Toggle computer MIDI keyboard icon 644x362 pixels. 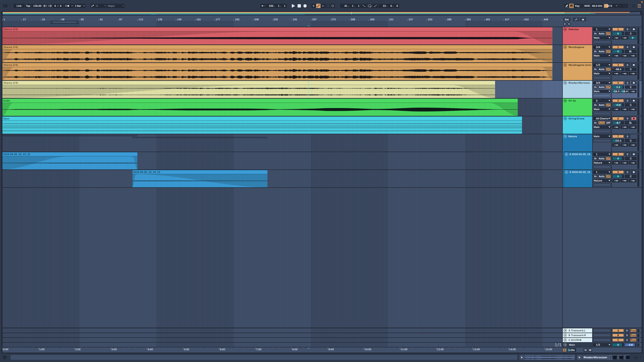click(x=571, y=6)
